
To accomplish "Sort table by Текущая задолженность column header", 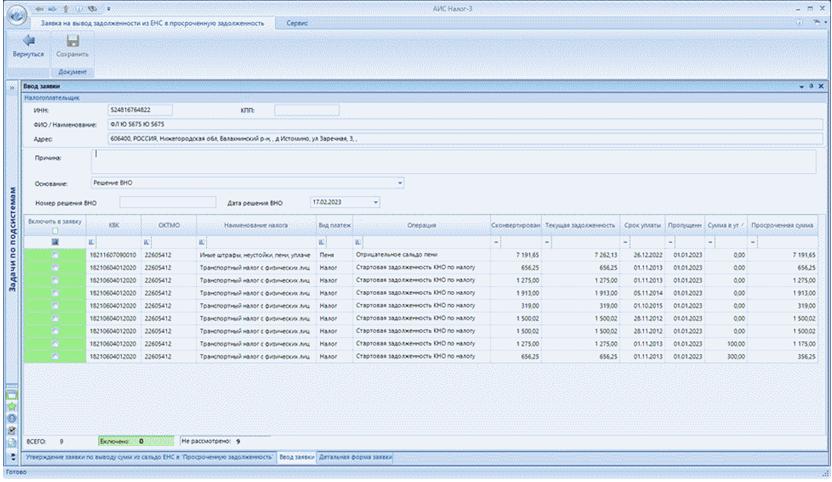I will pos(579,226).
